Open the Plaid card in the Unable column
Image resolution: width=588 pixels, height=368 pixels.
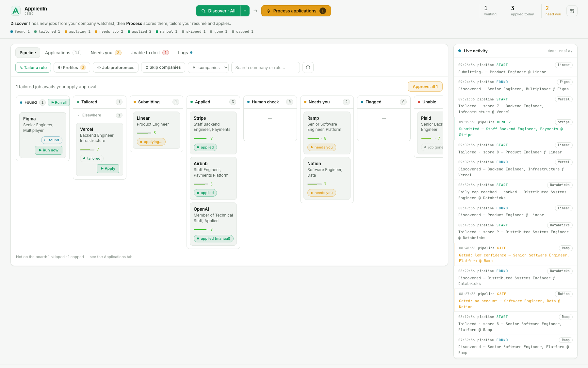tap(430, 133)
